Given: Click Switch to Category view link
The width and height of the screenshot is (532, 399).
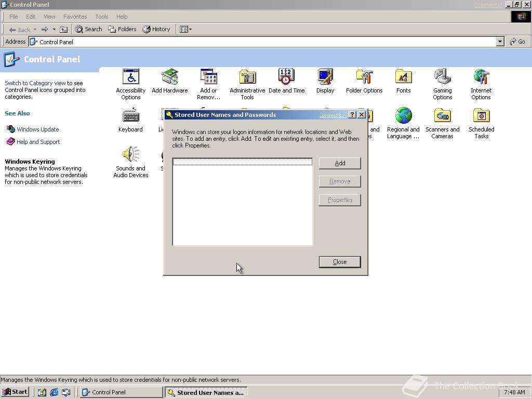Looking at the screenshot, I should pos(35,83).
